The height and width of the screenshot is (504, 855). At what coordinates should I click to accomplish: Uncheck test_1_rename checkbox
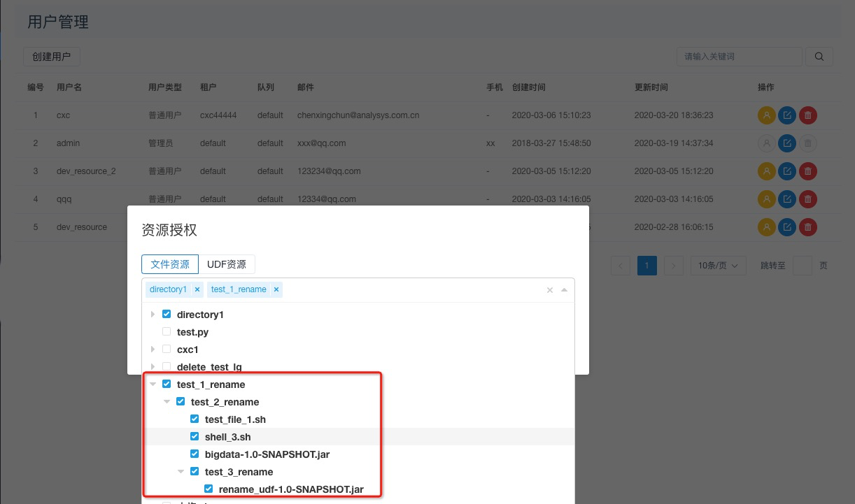point(167,384)
